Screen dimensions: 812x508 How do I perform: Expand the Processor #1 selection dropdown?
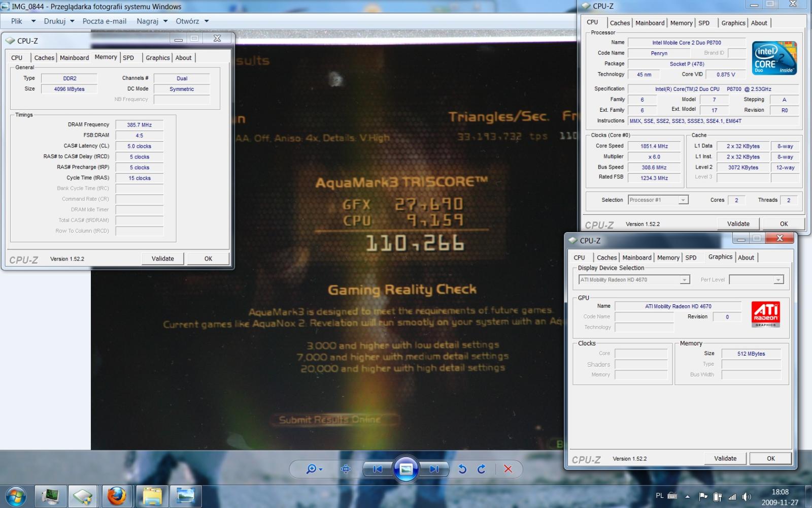(x=683, y=200)
